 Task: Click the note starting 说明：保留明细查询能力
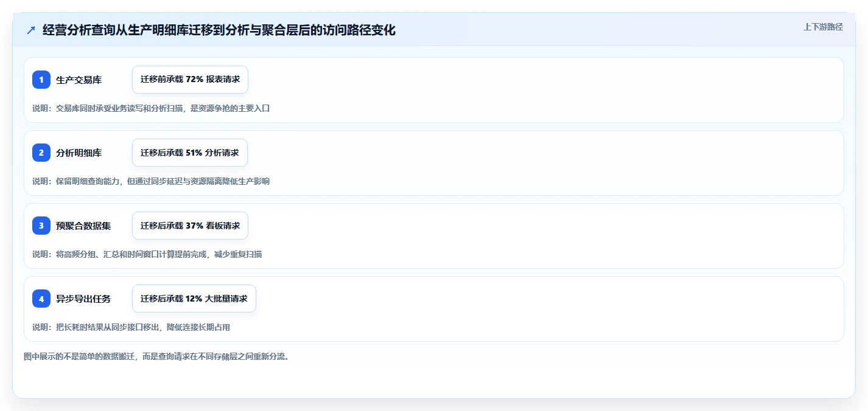pos(151,181)
